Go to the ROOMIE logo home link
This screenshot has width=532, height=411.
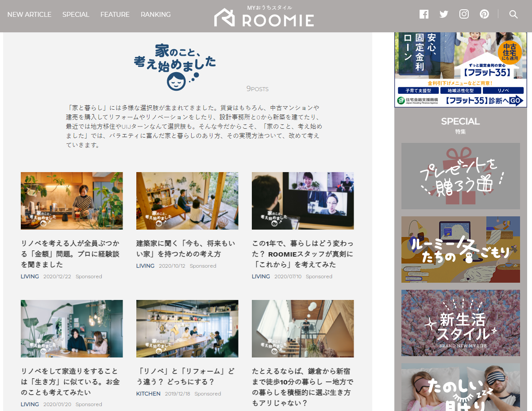[264, 16]
